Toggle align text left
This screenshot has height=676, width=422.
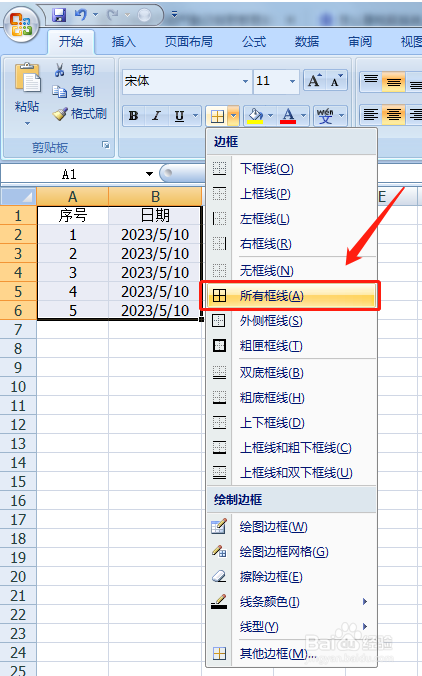click(371, 115)
